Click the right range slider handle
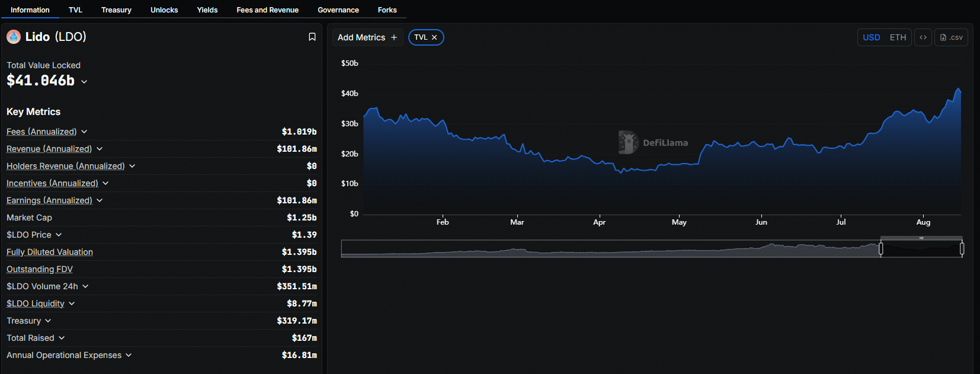Viewport: 980px width, 374px height. (x=962, y=249)
